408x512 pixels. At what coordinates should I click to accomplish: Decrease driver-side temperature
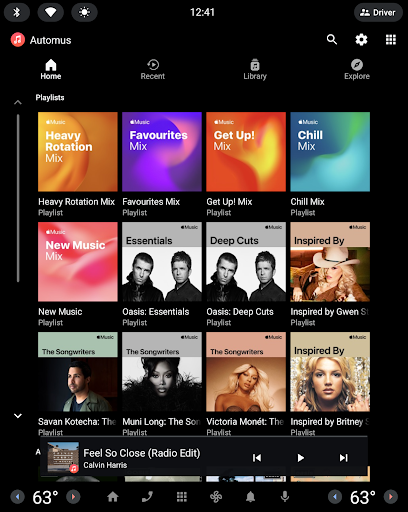(18, 497)
